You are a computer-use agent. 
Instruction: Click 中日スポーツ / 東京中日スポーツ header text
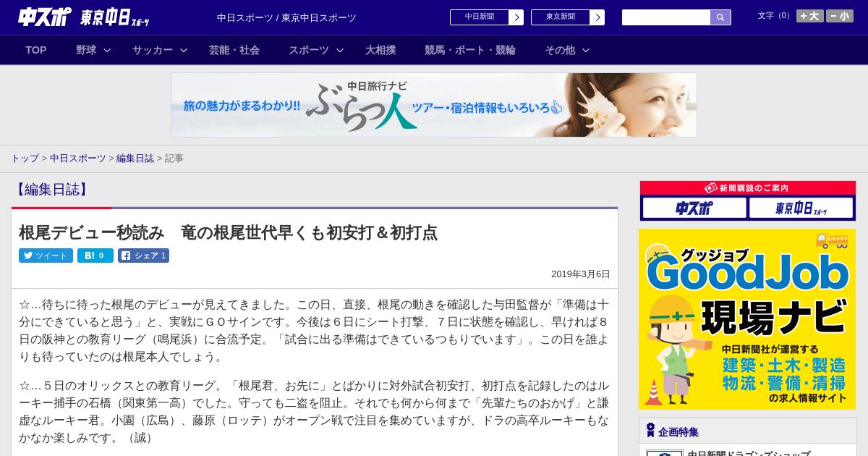[286, 17]
